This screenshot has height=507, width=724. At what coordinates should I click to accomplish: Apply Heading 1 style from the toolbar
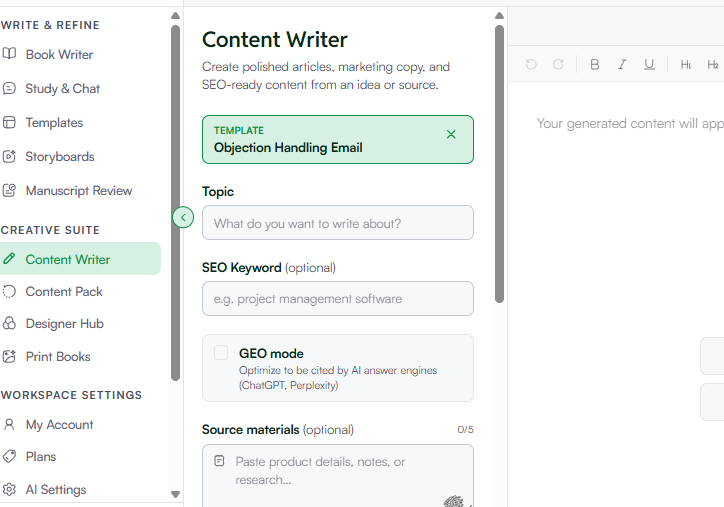[x=686, y=65]
